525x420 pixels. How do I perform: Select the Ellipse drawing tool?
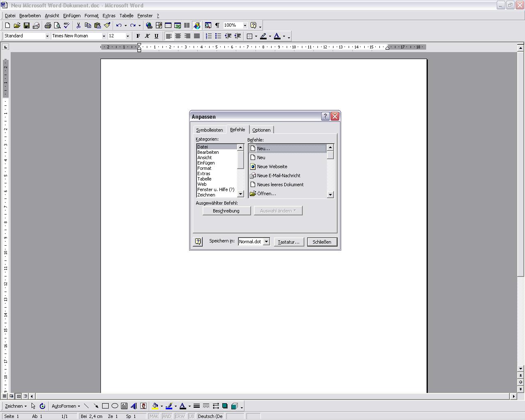click(115, 406)
